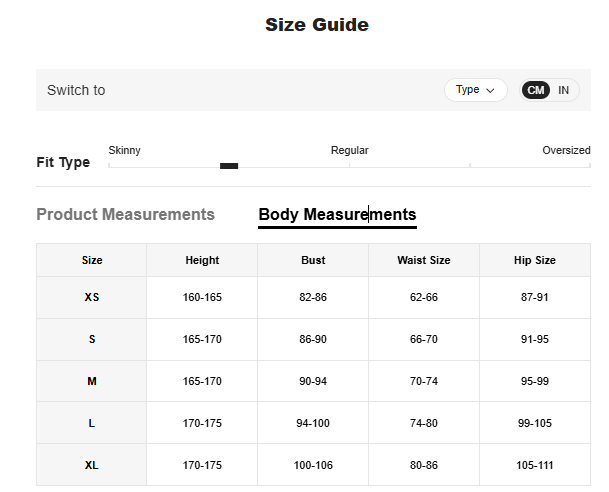609x492 pixels.
Task: Click the Hip Size column header
Action: [x=535, y=260]
